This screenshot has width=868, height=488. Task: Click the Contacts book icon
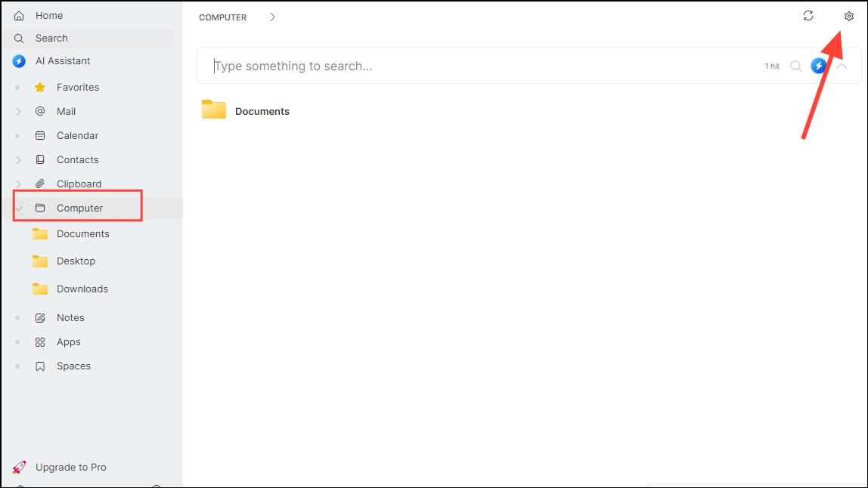(x=39, y=159)
